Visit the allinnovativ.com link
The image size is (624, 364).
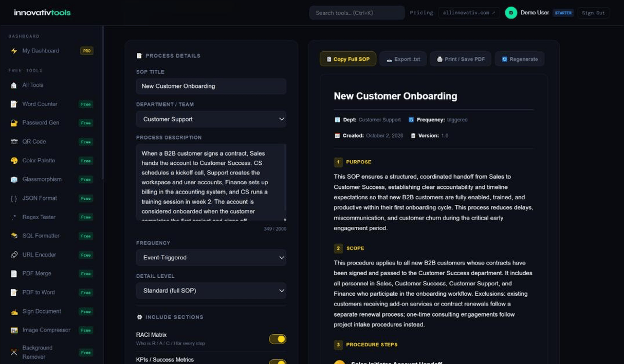coord(469,13)
